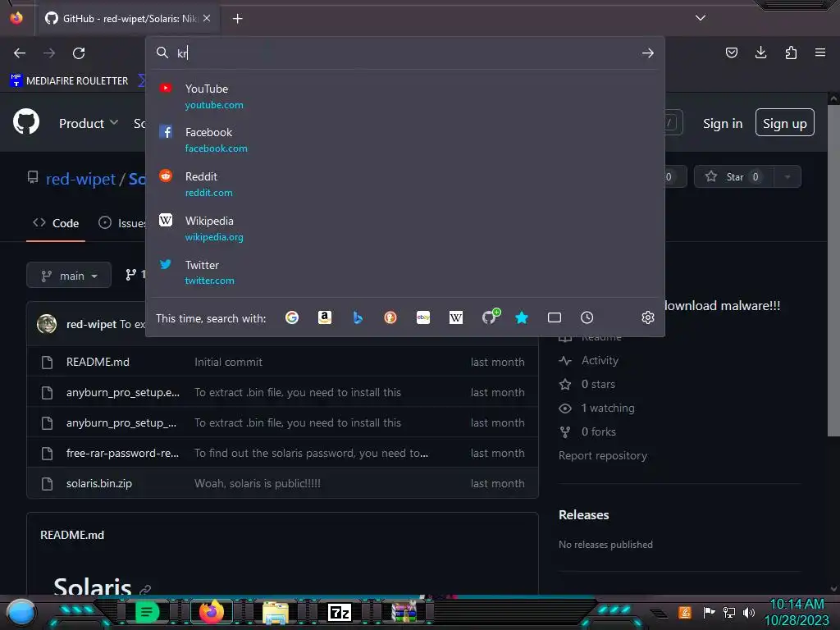This screenshot has height=630, width=840.
Task: Click the volume speaker tray icon
Action: point(749,612)
